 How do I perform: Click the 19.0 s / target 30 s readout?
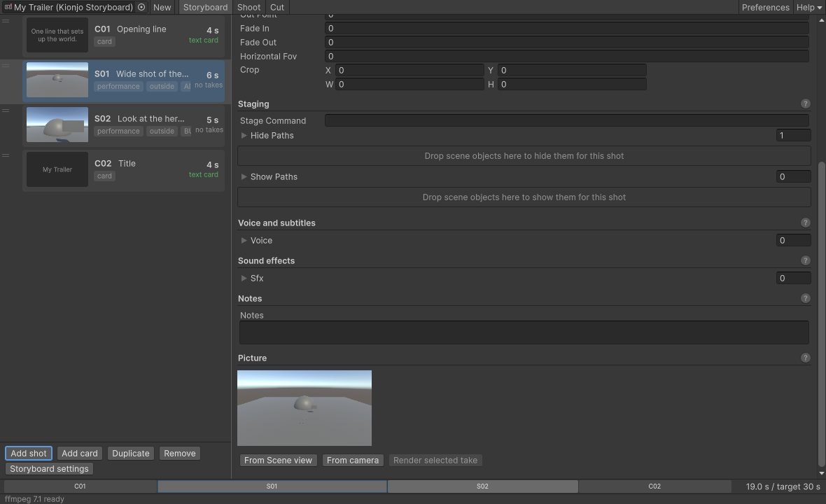click(x=783, y=486)
